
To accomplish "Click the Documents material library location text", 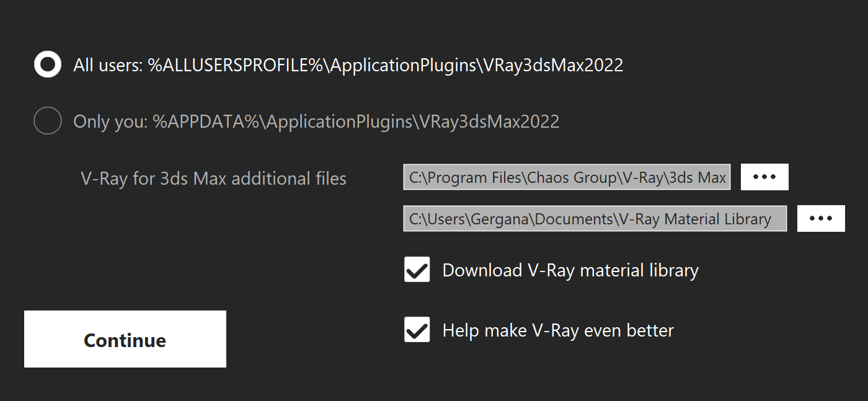I will coord(595,218).
